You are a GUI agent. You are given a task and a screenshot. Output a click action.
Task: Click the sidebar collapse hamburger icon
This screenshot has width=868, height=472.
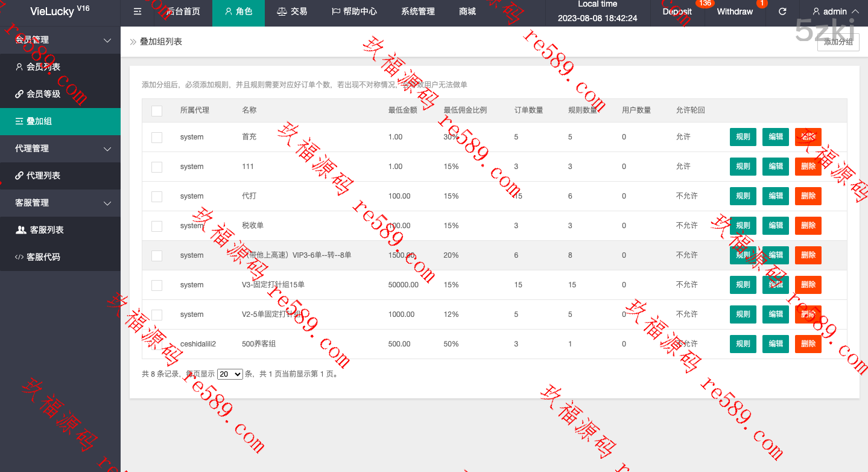(138, 11)
